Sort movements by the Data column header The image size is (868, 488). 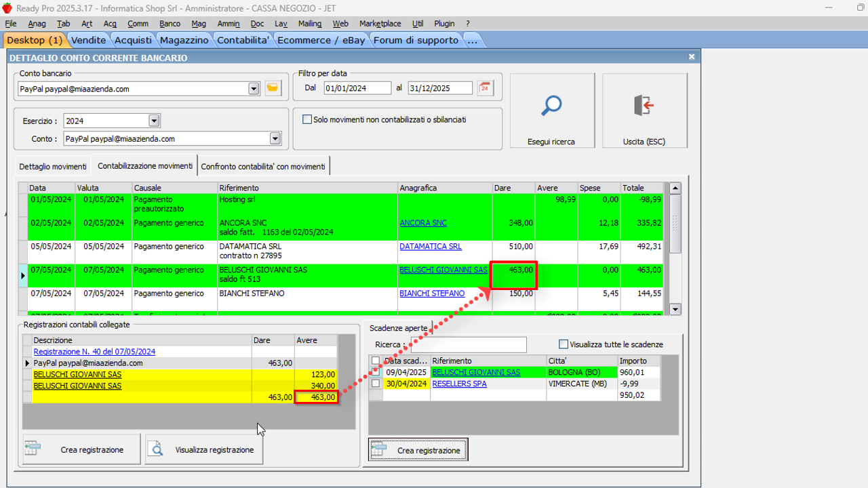[x=51, y=188]
